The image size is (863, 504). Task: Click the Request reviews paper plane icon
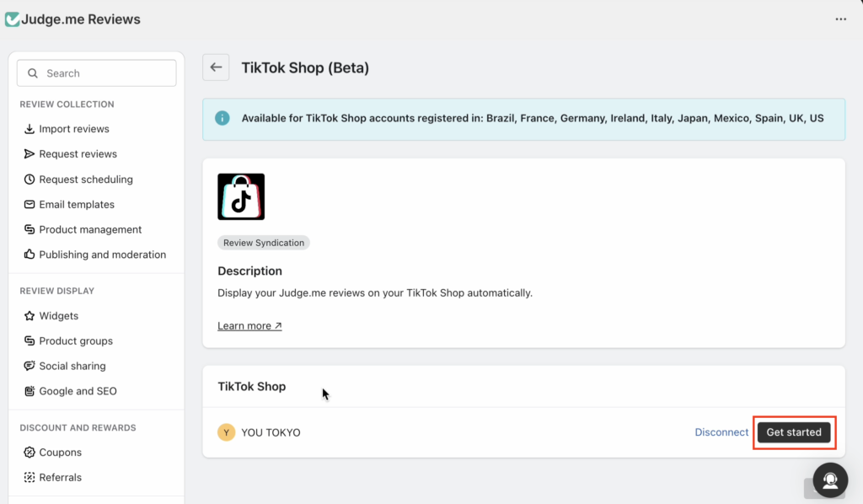pos(29,154)
